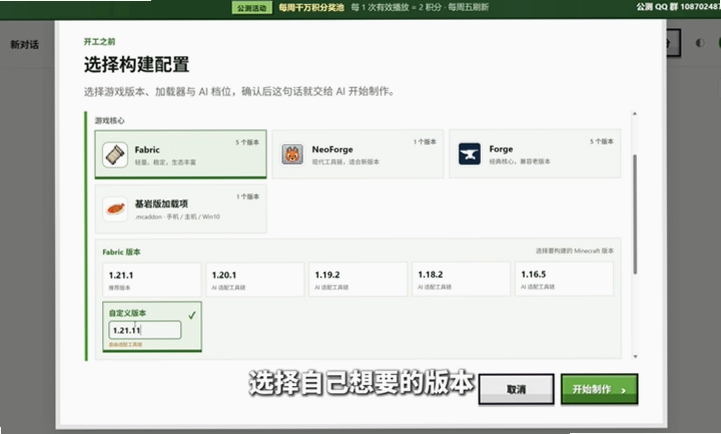
Task: Choose Fabric version 1.19.2
Action: pyautogui.click(x=358, y=279)
